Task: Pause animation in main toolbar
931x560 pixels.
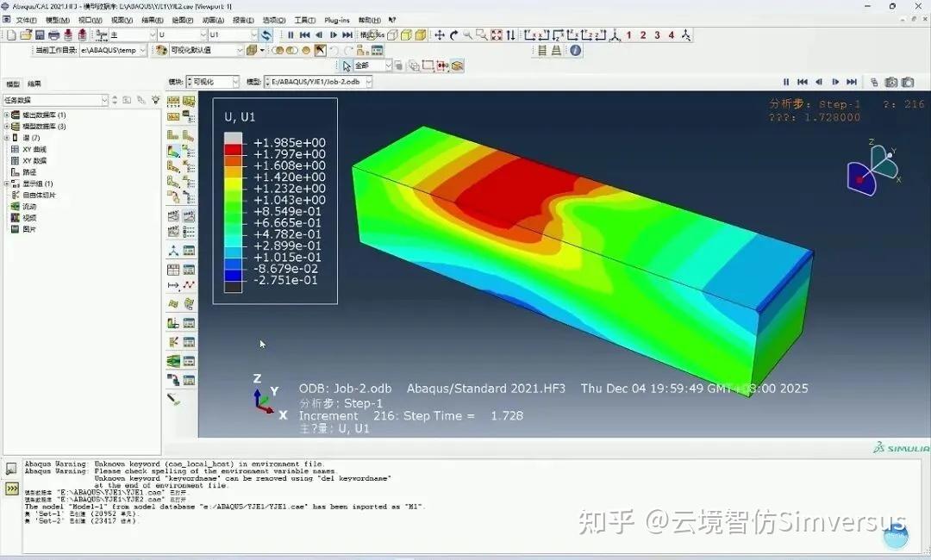Action: (x=291, y=35)
